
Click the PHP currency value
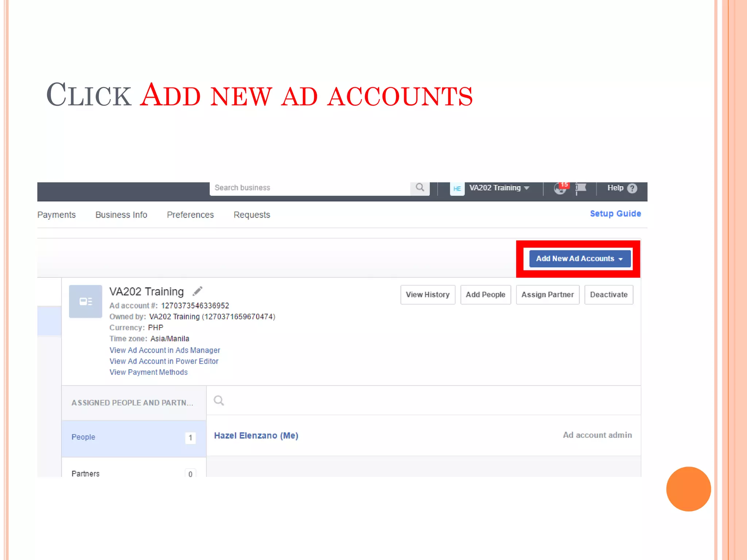(x=156, y=328)
